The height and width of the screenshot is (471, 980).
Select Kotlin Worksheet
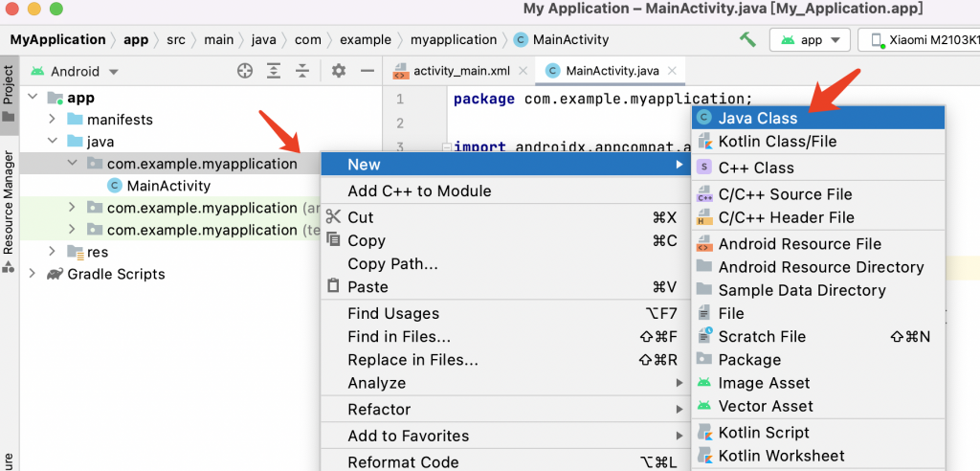(x=818, y=456)
